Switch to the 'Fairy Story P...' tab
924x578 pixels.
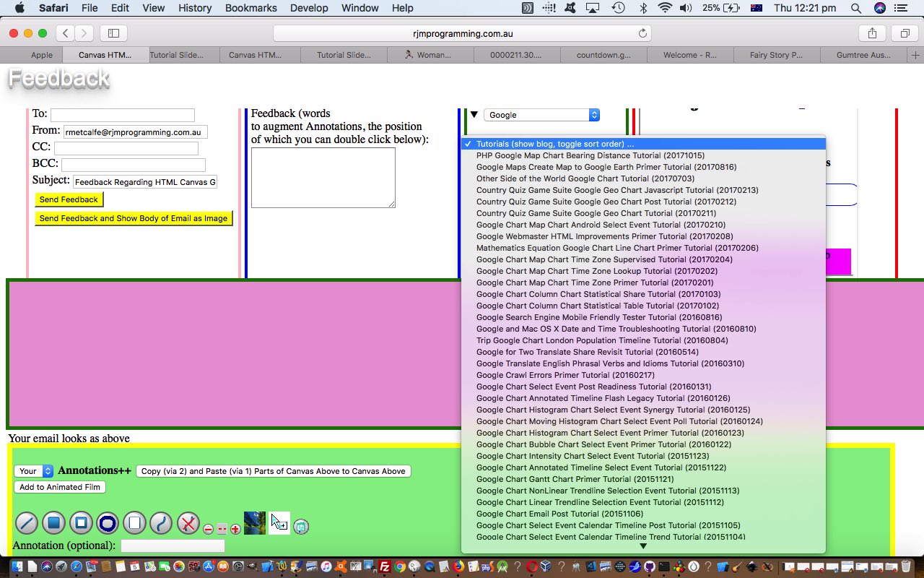776,55
